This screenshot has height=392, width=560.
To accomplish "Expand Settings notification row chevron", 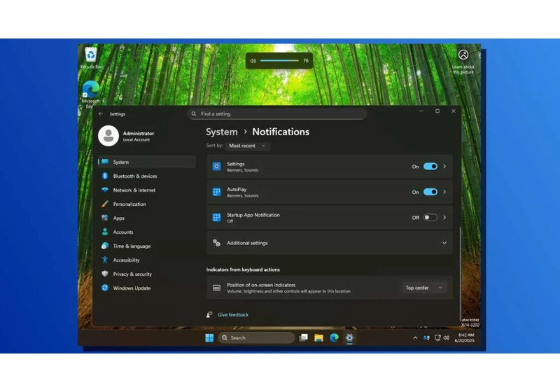I will pyautogui.click(x=444, y=167).
